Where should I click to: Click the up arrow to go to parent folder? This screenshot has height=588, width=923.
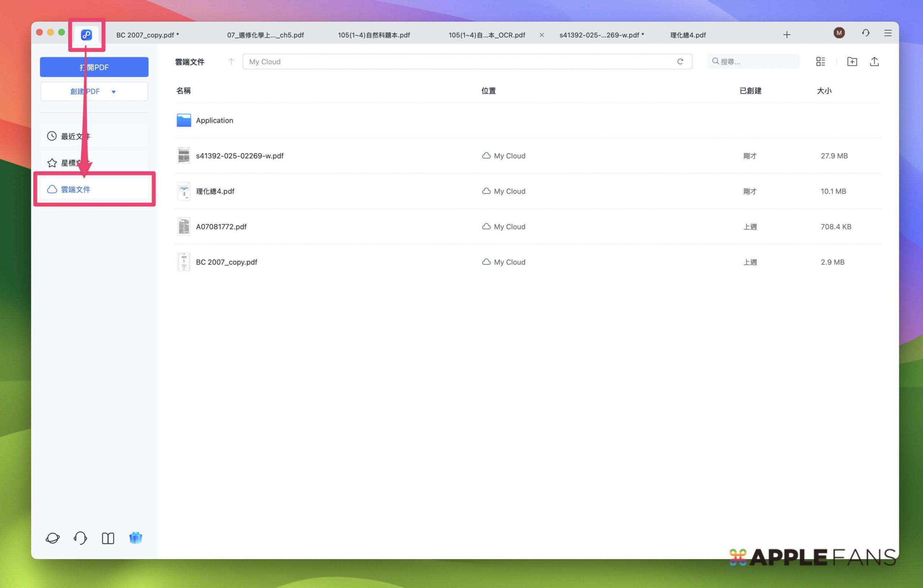click(231, 61)
